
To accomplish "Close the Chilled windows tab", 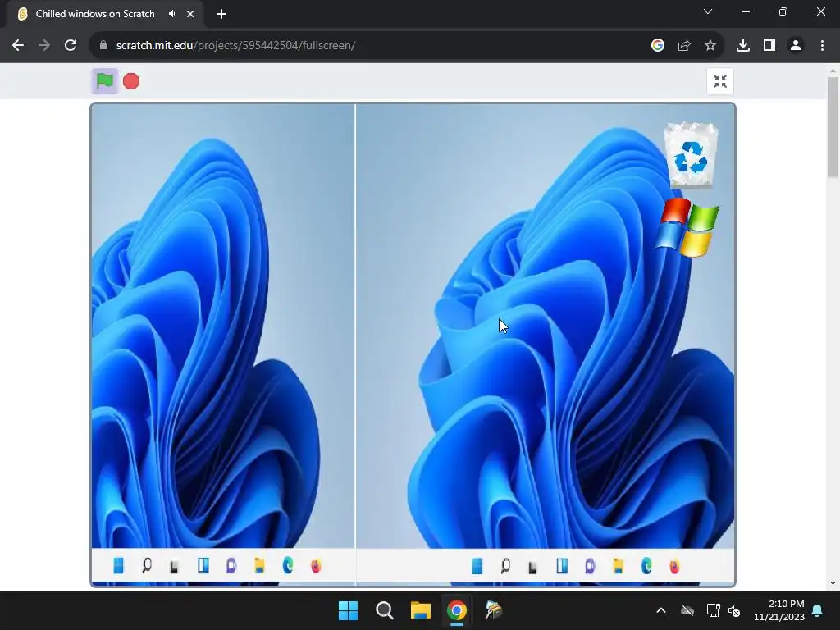I will 190,14.
